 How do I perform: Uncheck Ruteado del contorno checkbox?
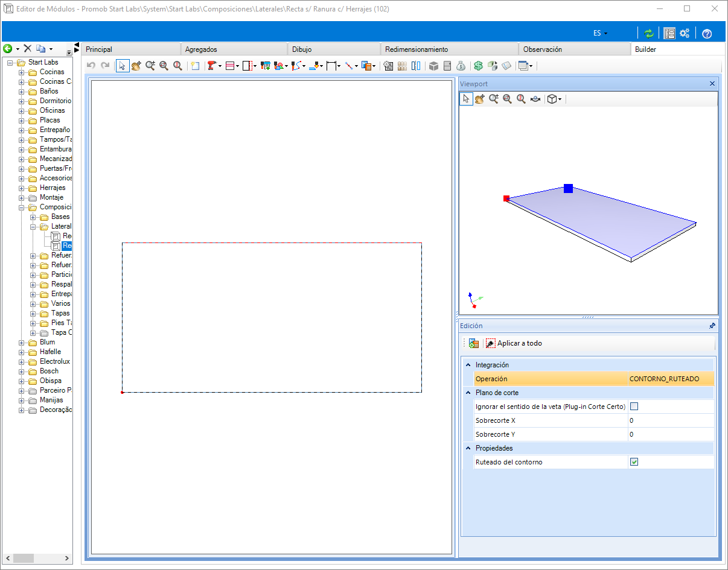pos(634,462)
